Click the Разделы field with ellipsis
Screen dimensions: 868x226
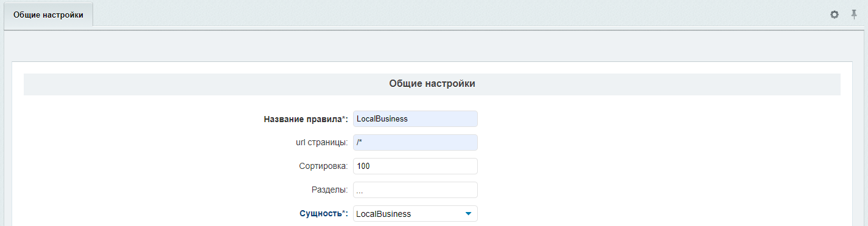click(415, 190)
